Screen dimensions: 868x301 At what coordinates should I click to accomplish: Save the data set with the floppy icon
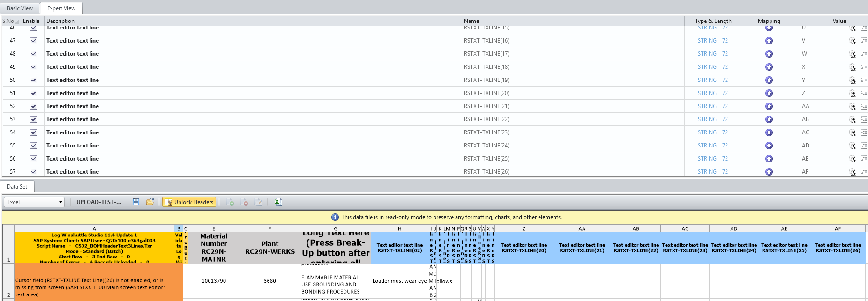point(136,202)
